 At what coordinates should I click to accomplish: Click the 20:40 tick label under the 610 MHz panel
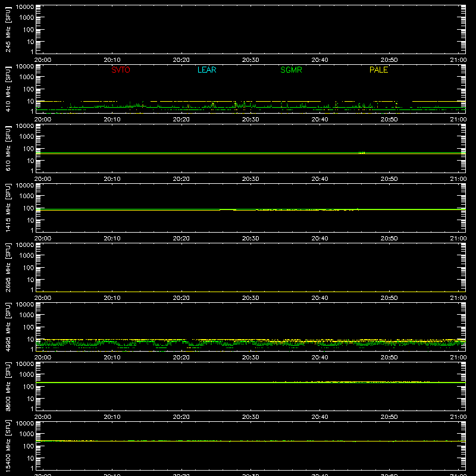(x=320, y=179)
